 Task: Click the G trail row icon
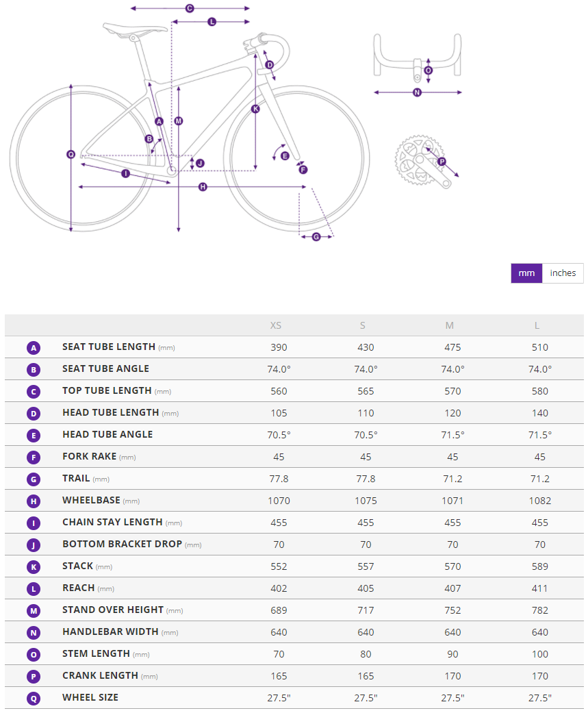click(x=34, y=479)
